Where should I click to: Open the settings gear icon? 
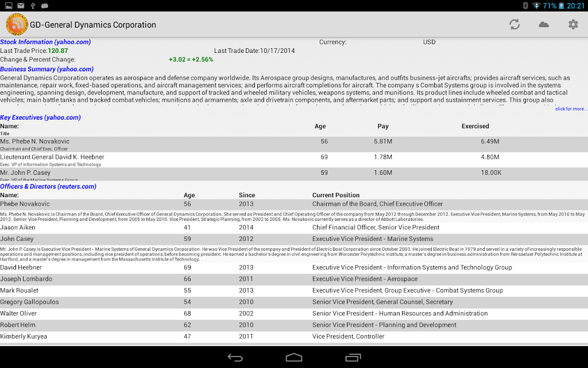(x=573, y=24)
